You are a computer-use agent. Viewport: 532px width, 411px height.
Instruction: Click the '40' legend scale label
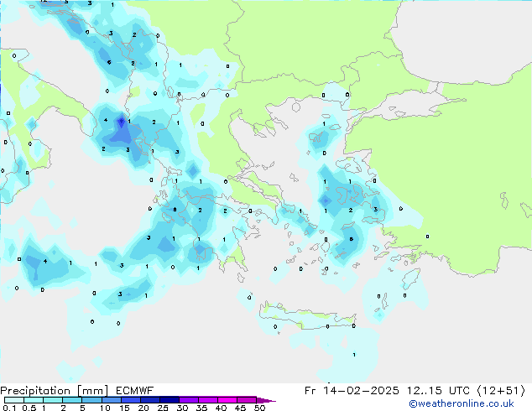(x=222, y=408)
